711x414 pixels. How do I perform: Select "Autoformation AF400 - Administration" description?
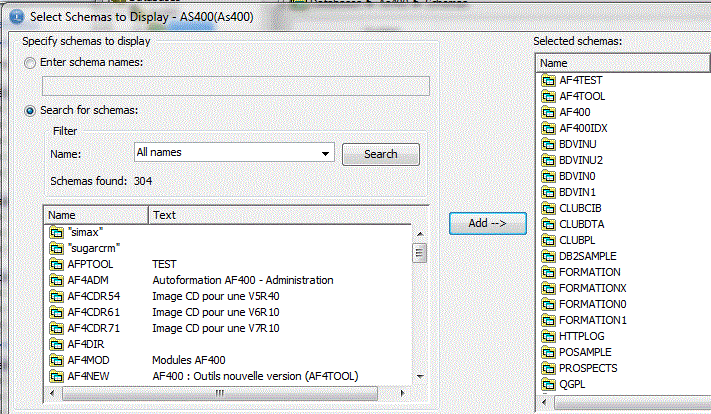[243, 280]
